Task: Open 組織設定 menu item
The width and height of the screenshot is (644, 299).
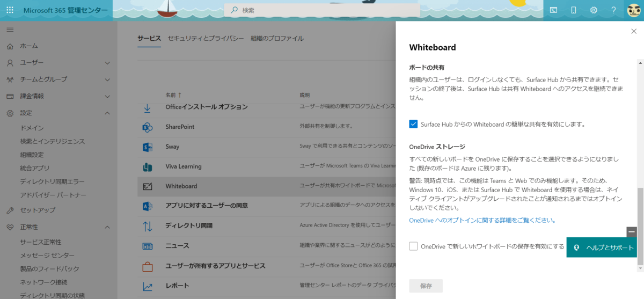Action: (32, 155)
